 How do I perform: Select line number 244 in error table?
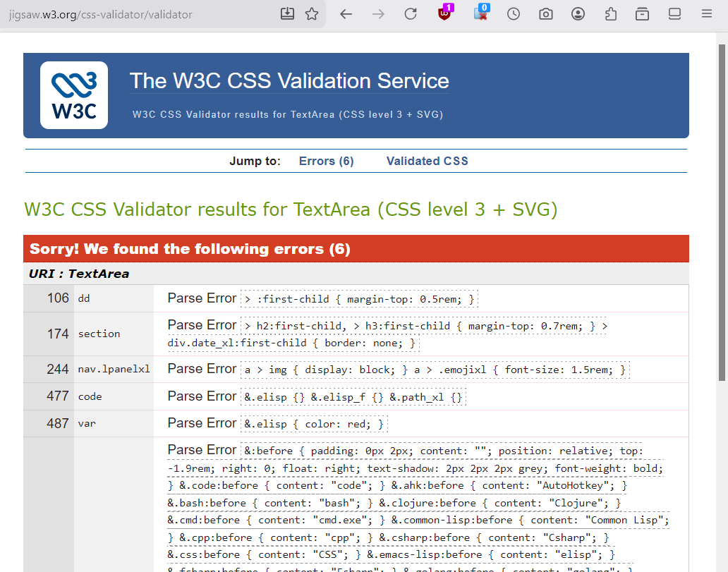58,369
